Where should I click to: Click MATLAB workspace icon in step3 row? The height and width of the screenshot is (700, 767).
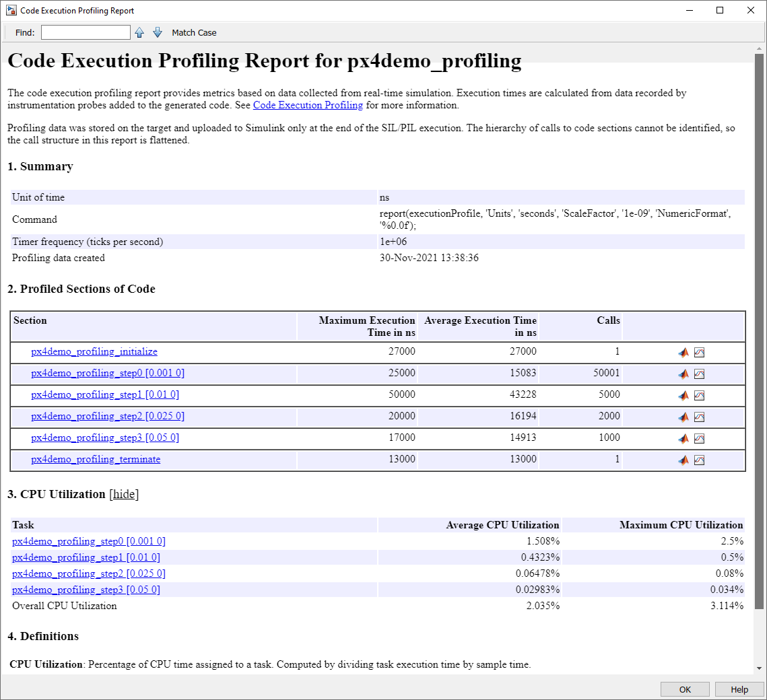pyautogui.click(x=683, y=438)
